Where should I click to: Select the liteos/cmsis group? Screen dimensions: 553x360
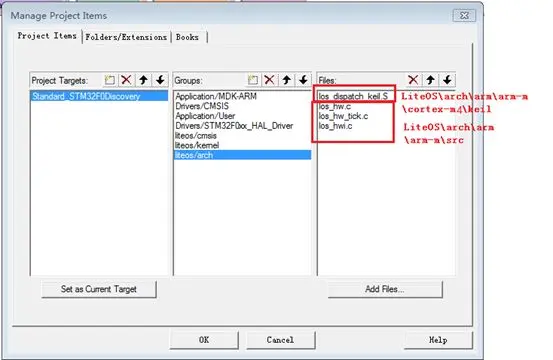(x=242, y=136)
